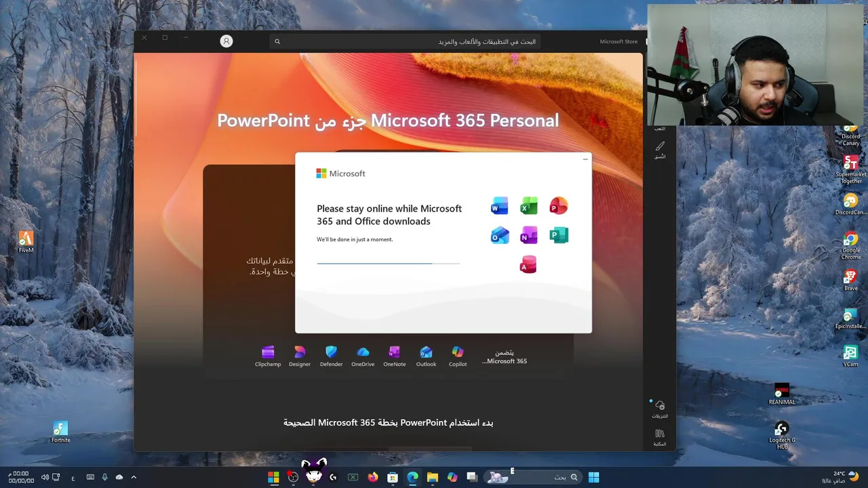Open Task View from the taskbar

(472, 477)
